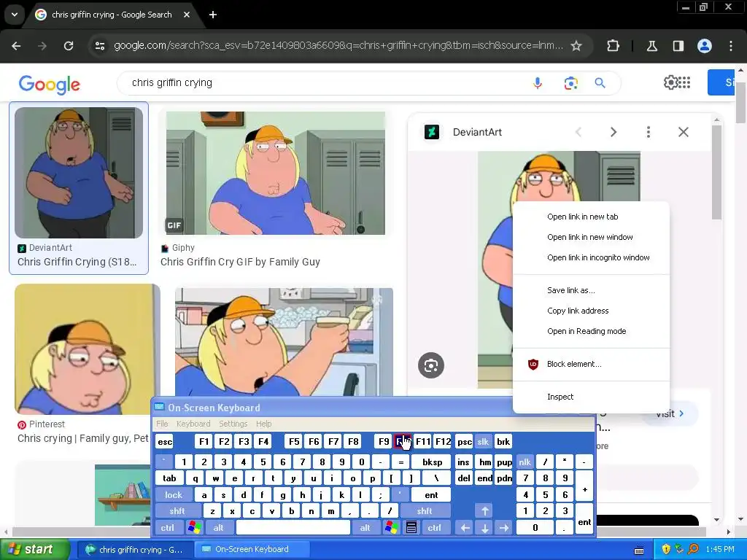Screen dimensions: 747x560
Task: Click the up arrow key on keyboard
Action: (x=485, y=511)
